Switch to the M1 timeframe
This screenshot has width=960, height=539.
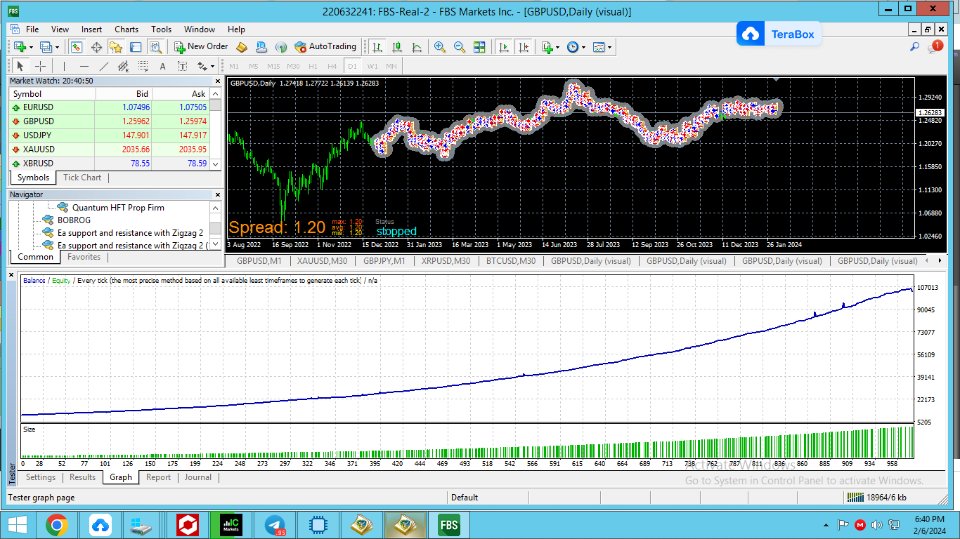click(234, 66)
